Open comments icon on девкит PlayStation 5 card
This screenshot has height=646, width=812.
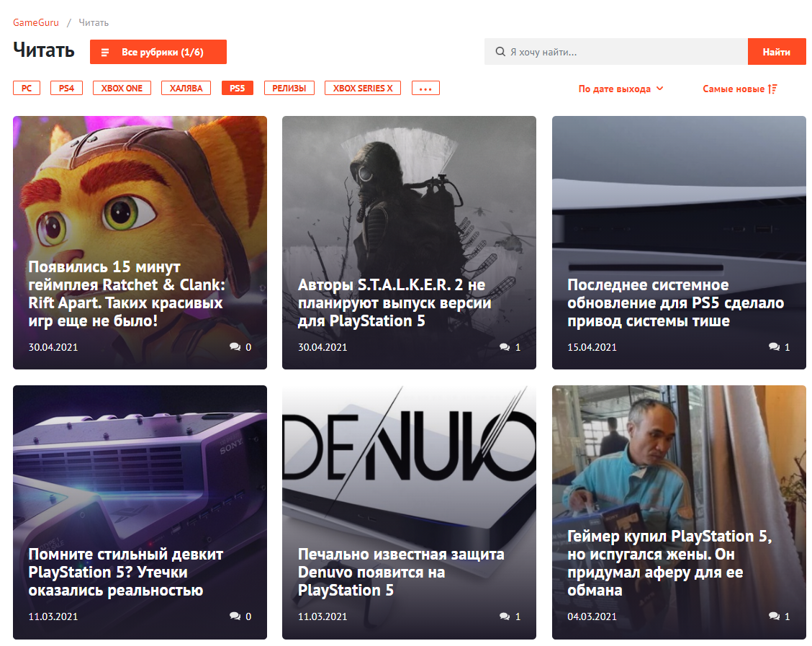(235, 616)
